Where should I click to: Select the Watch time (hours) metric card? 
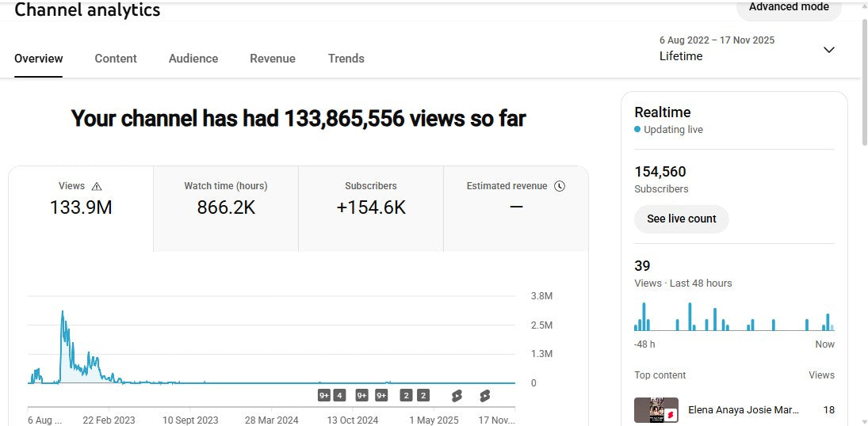click(x=226, y=208)
